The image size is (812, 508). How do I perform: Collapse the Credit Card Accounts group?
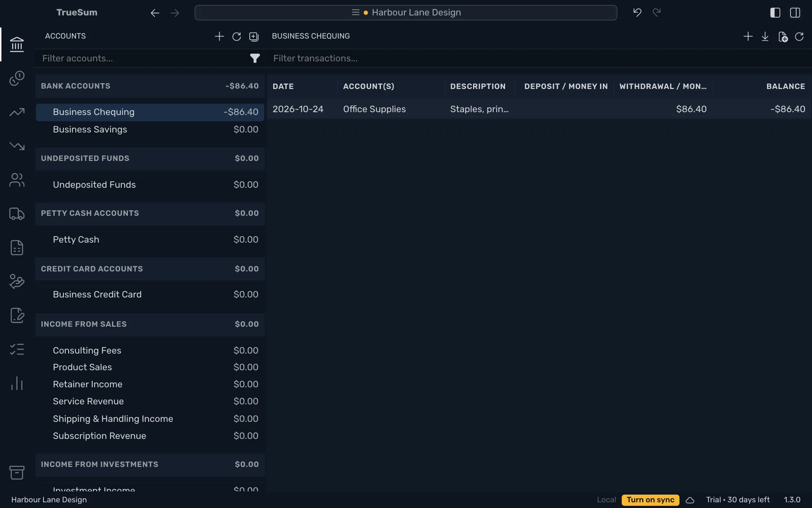click(x=150, y=269)
